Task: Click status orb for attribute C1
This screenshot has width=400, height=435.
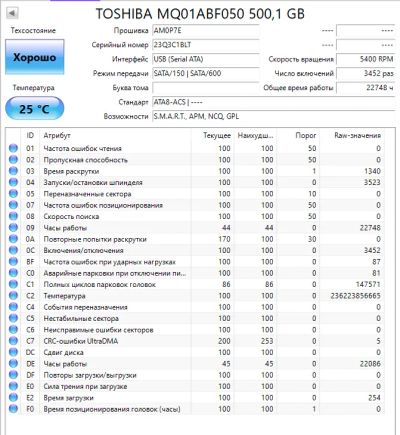Action: pos(13,284)
